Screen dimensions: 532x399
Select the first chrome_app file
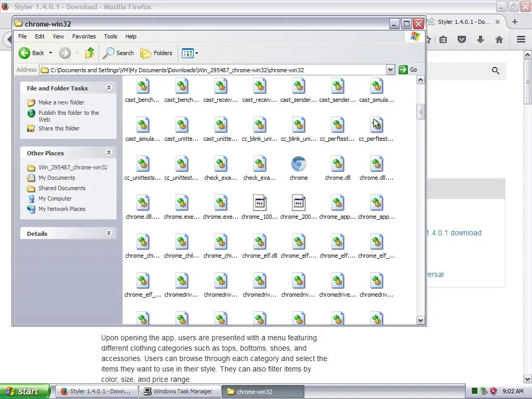point(338,203)
